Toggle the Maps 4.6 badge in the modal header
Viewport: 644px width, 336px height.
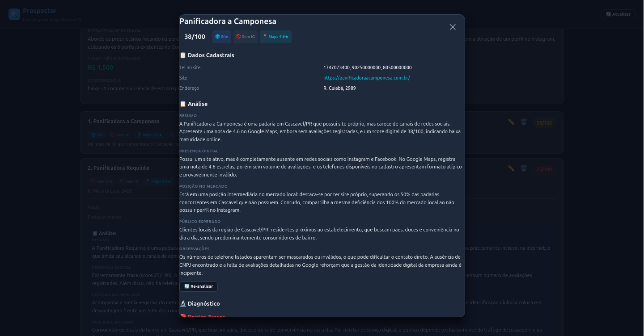tap(275, 37)
